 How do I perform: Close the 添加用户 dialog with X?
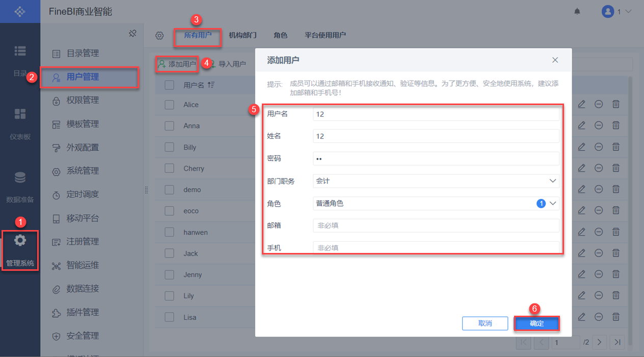pos(555,60)
